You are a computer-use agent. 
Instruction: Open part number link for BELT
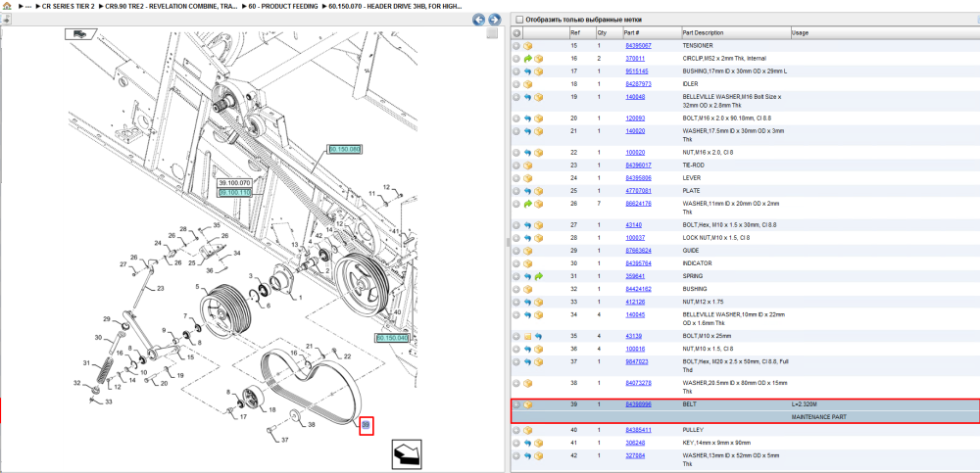point(638,404)
